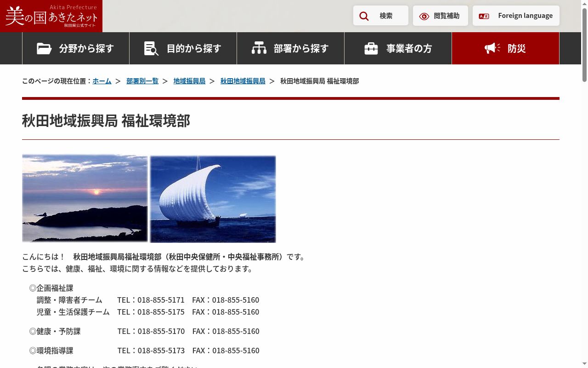Go to 部署別一覧 breadcrumb link
Viewport: 588px width, 368px height.
[x=142, y=81]
